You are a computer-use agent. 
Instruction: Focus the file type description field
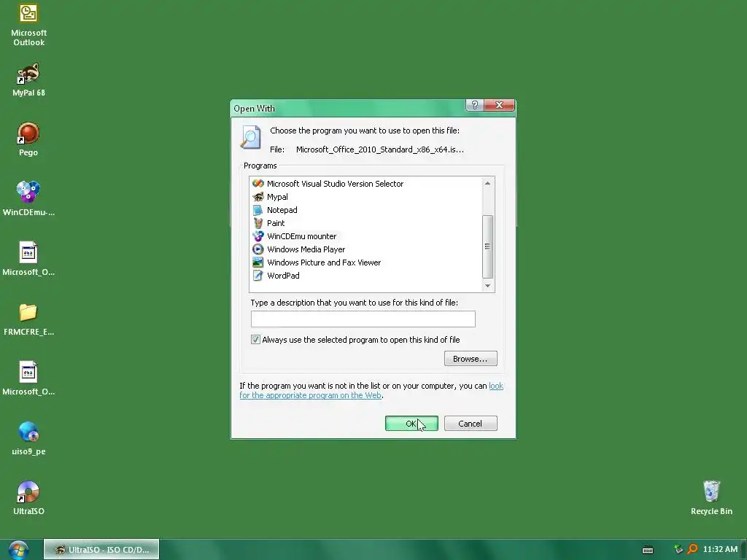tap(363, 319)
